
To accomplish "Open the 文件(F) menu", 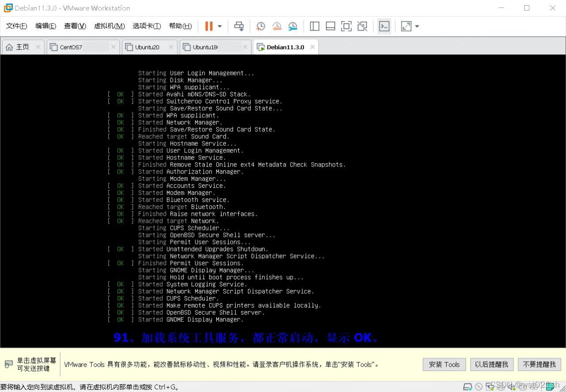I will pos(16,26).
